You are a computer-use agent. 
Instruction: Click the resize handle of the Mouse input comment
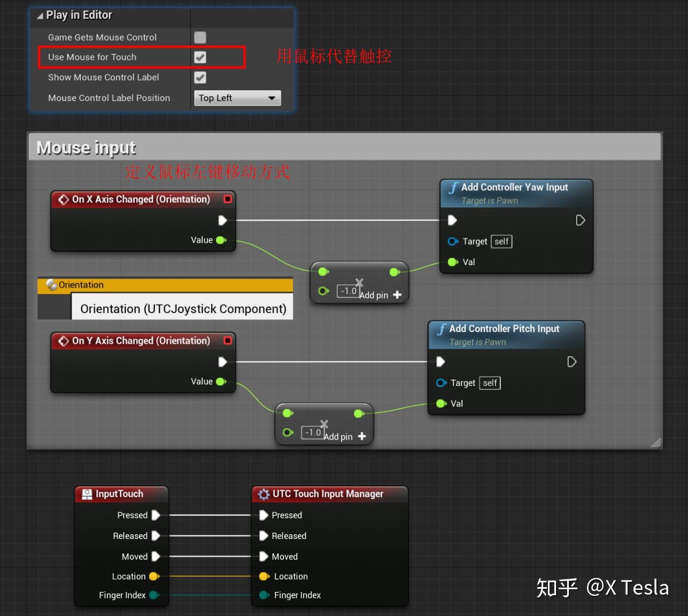point(656,443)
